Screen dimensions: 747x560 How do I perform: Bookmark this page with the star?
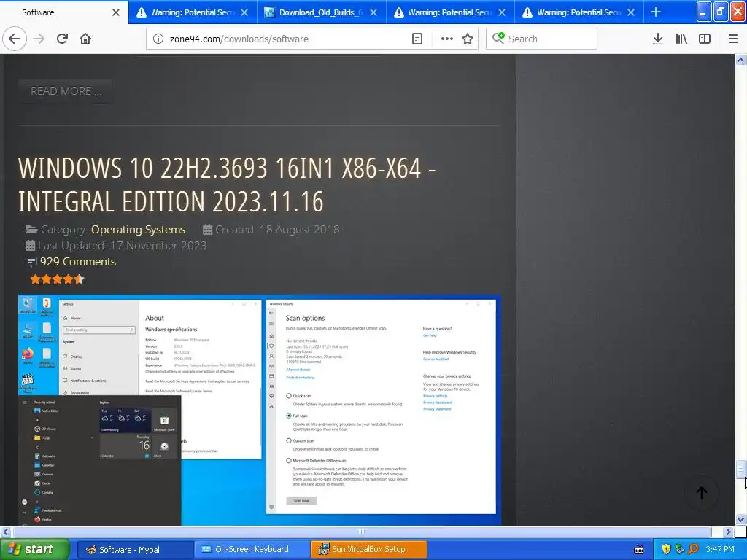click(468, 39)
